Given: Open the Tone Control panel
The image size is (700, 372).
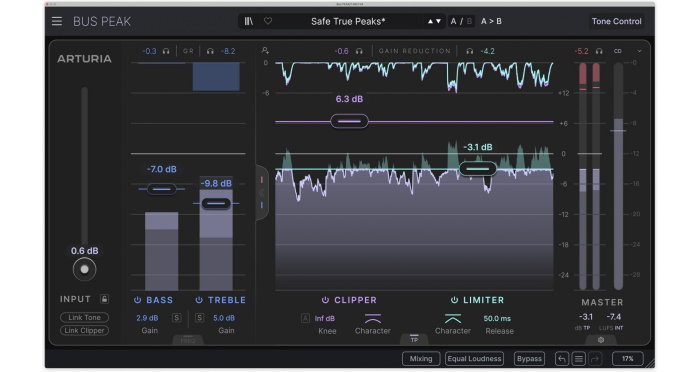Looking at the screenshot, I should 616,21.
